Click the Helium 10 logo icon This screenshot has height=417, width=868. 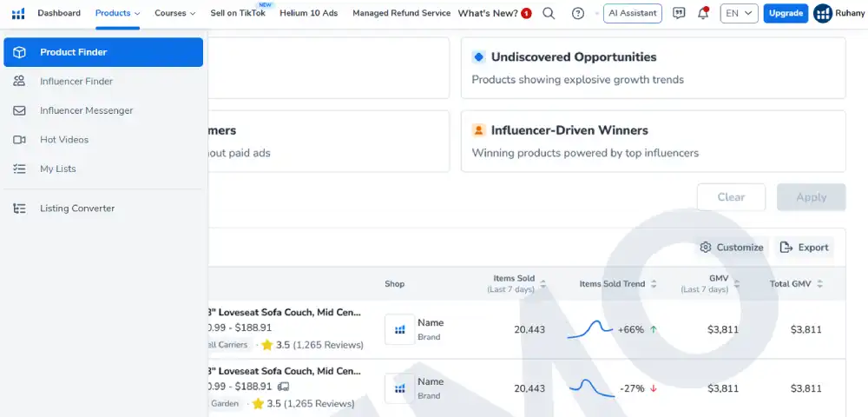click(x=18, y=13)
